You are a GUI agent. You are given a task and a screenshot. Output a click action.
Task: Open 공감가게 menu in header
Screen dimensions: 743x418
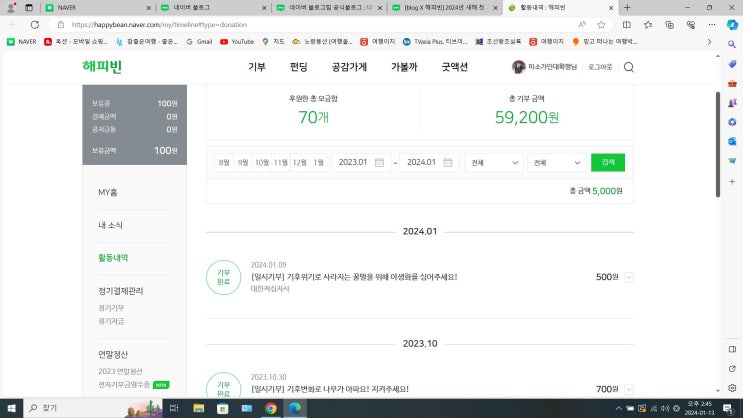pos(349,67)
